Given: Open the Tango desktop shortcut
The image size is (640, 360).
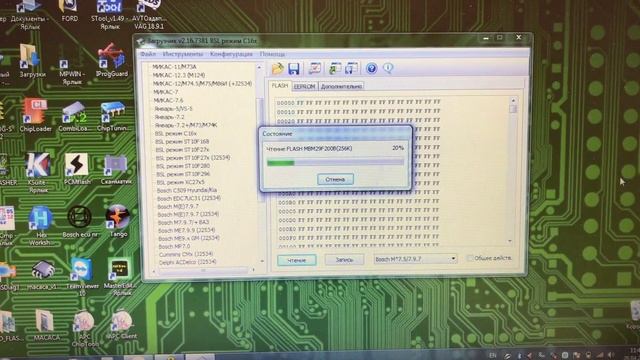Looking at the screenshot, I should tap(118, 221).
